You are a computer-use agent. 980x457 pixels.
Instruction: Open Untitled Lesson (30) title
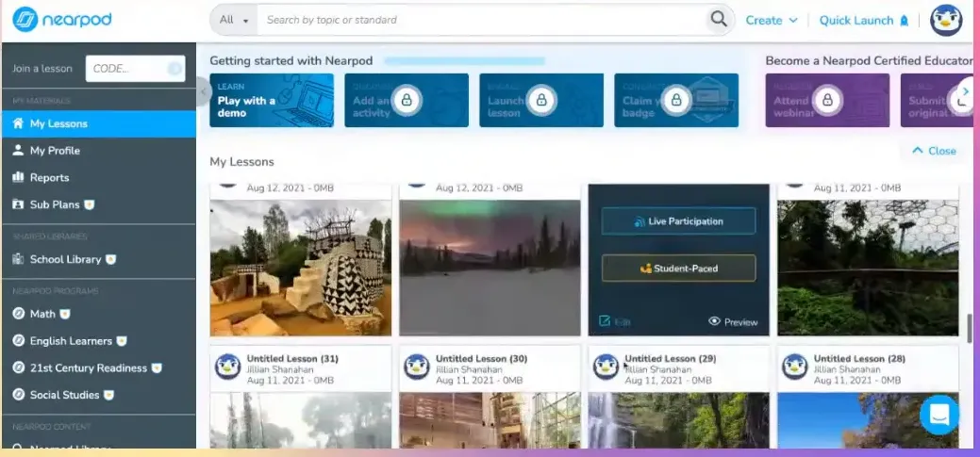[x=482, y=359]
